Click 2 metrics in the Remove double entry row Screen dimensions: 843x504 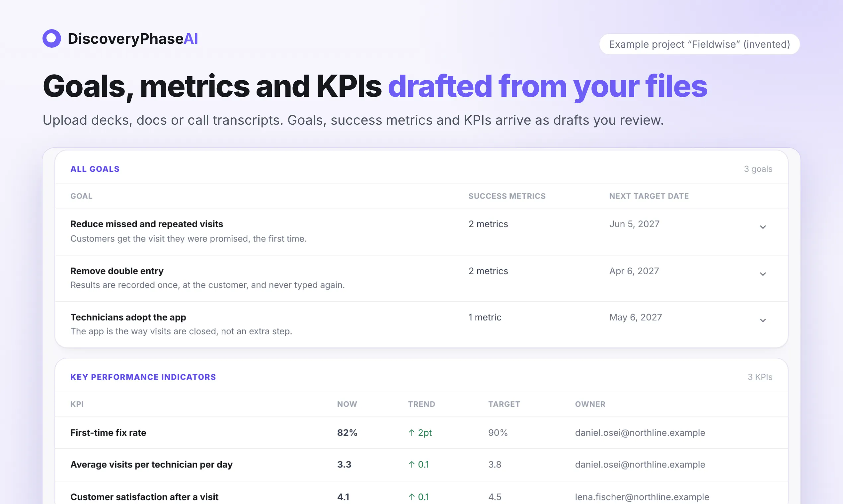tap(488, 271)
